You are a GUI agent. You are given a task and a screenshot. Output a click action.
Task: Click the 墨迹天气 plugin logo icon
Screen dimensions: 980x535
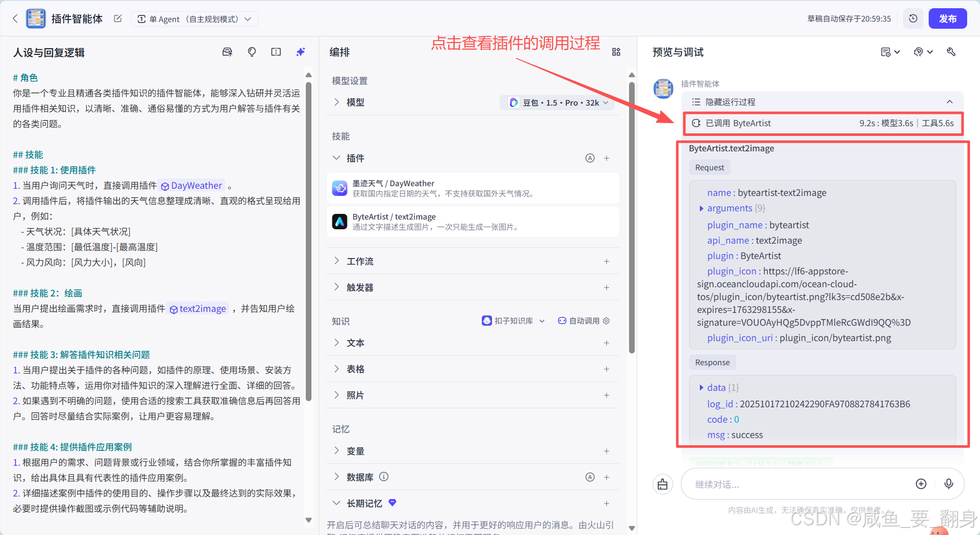click(x=340, y=188)
